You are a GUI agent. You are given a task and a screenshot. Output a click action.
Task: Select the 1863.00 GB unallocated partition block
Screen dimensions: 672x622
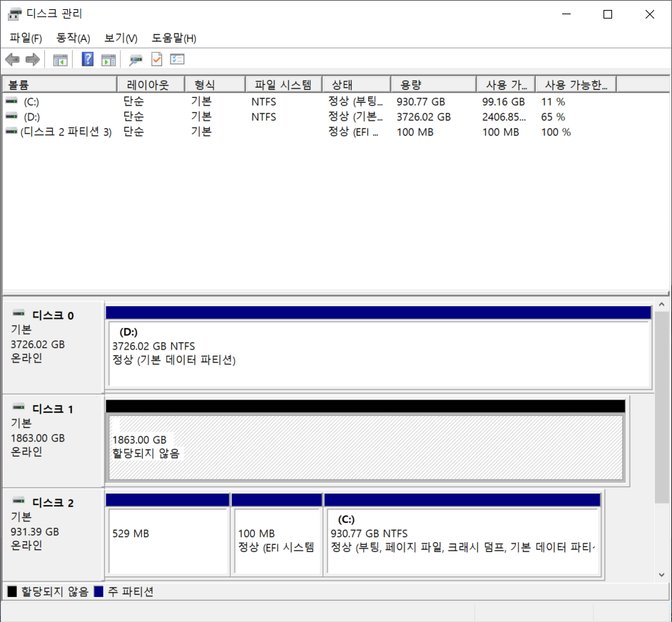pos(365,447)
